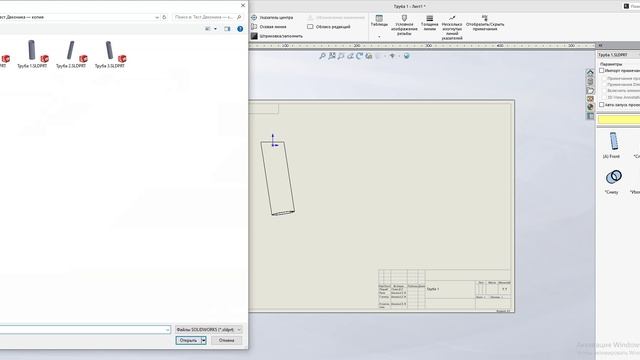Click the View Palette collapse chevron
Viewport: 640px width, 360px height.
coord(600,45)
